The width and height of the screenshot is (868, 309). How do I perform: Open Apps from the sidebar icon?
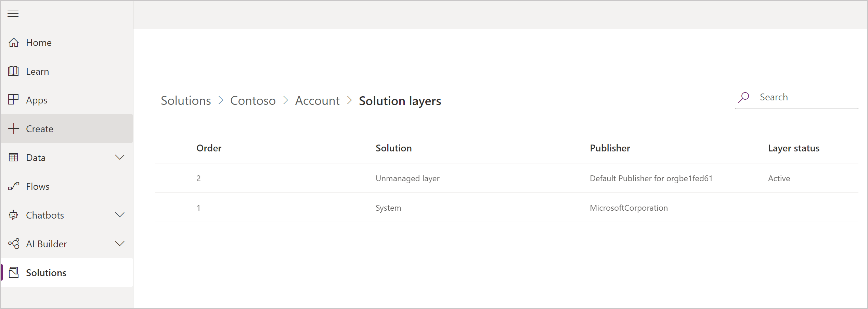coord(14,100)
